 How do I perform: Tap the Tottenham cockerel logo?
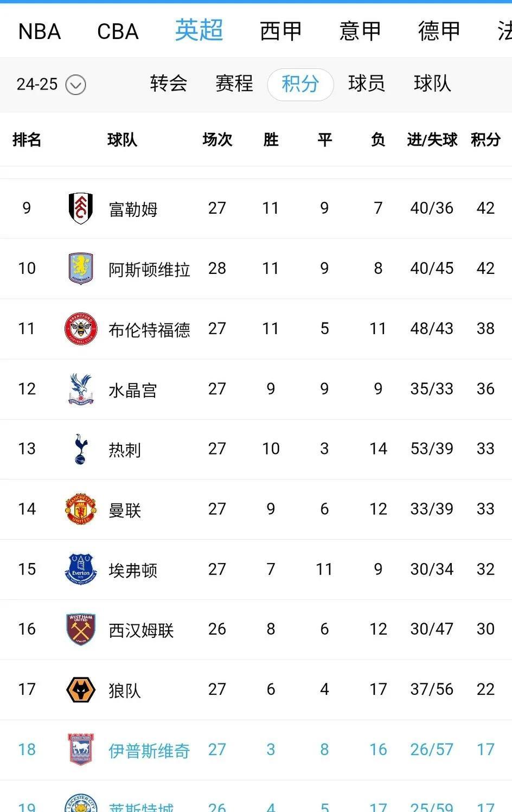(x=81, y=449)
